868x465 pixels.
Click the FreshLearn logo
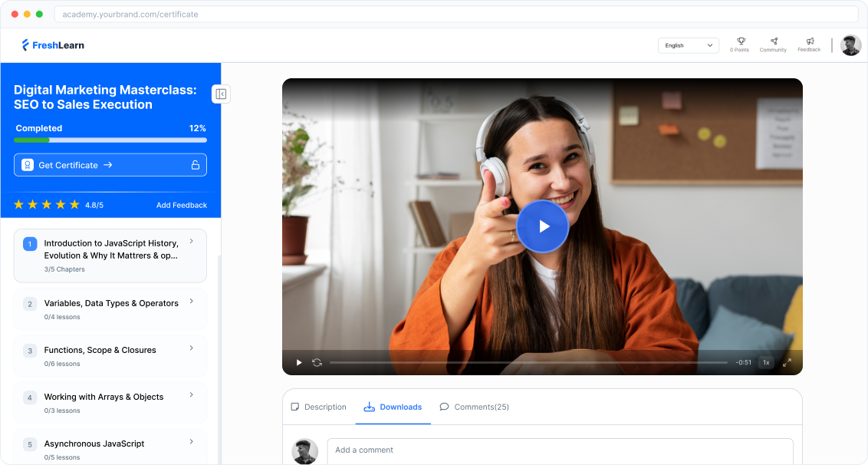pyautogui.click(x=53, y=45)
